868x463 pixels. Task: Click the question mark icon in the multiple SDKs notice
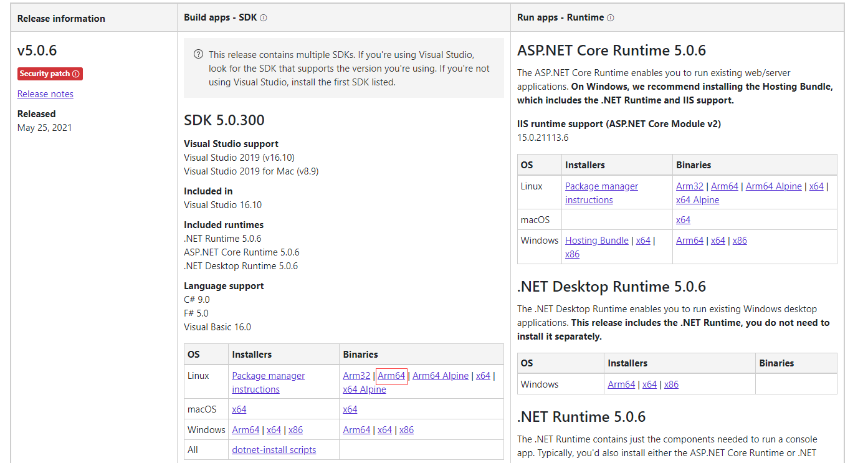[198, 54]
